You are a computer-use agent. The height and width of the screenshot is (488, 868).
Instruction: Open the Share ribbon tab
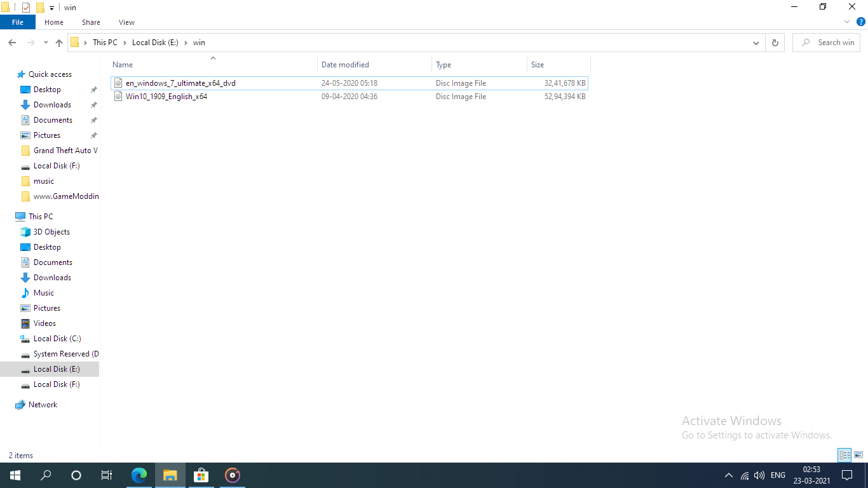tap(91, 22)
